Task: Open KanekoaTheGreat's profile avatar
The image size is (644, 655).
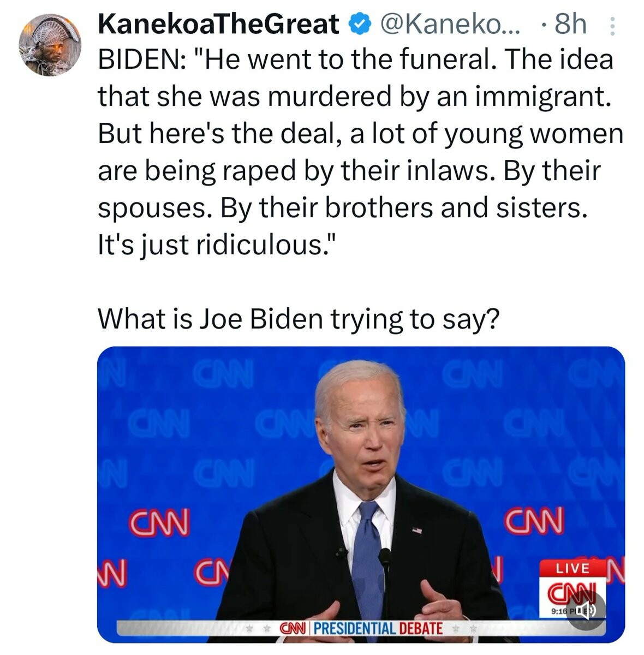Action: click(x=50, y=45)
